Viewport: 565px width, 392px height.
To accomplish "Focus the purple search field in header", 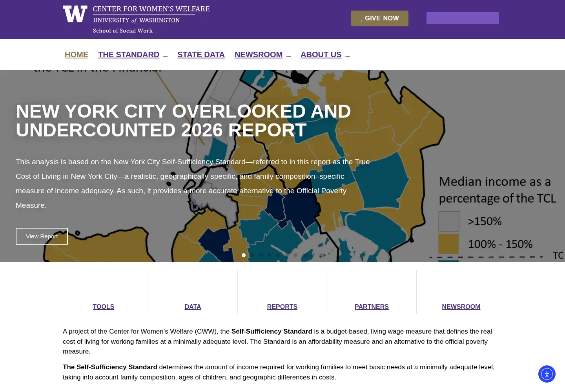I will [463, 18].
